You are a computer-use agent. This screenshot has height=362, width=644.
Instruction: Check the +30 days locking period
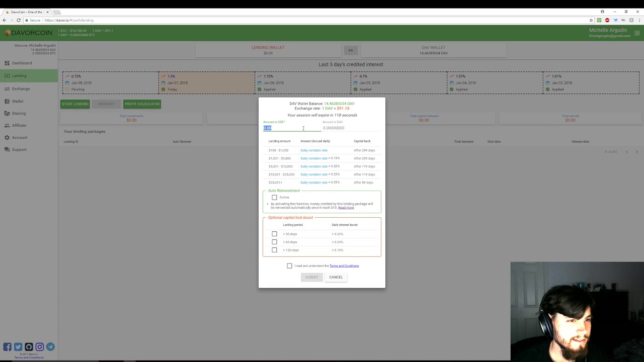[274, 234]
